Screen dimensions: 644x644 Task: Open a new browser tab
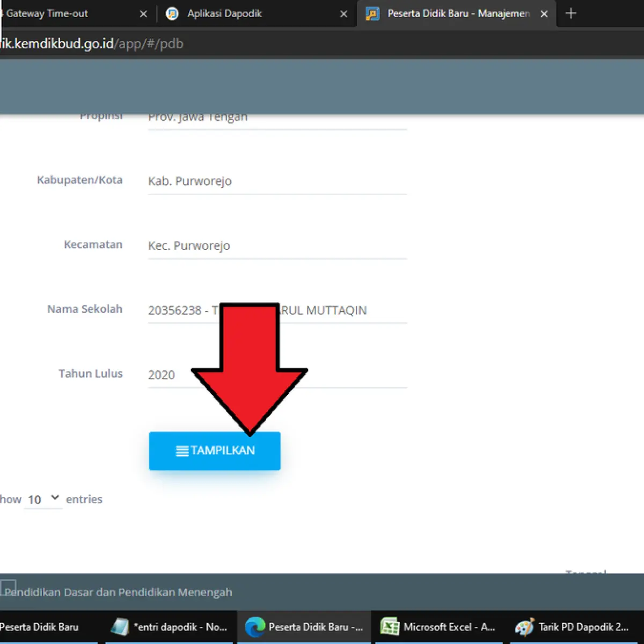tap(571, 13)
